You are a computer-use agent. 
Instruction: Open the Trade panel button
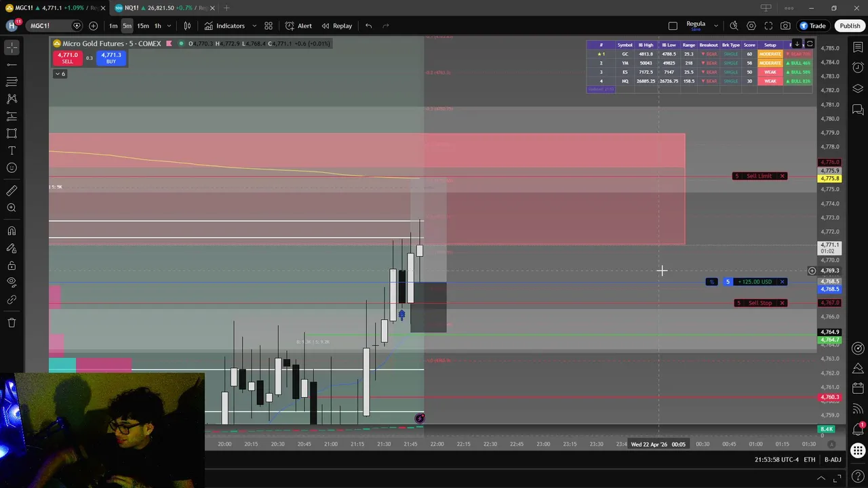coord(812,26)
